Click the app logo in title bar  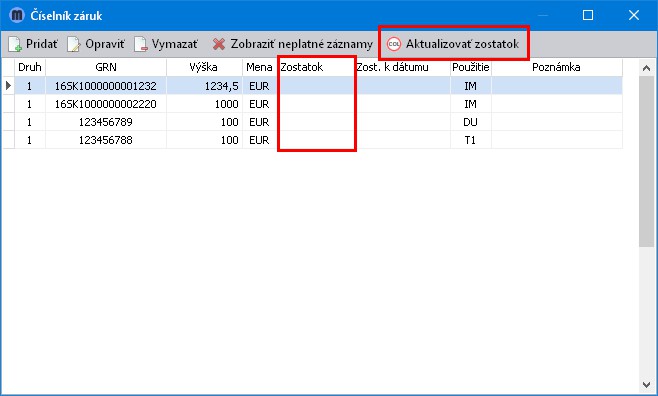(x=17, y=16)
